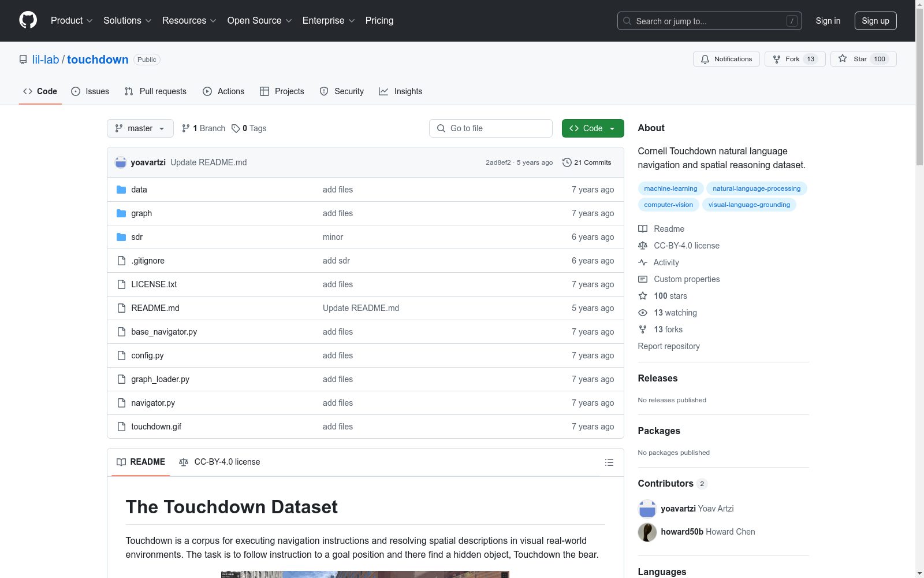
Task: Select the CC-BY-4.0 license README tab
Action: pyautogui.click(x=219, y=462)
